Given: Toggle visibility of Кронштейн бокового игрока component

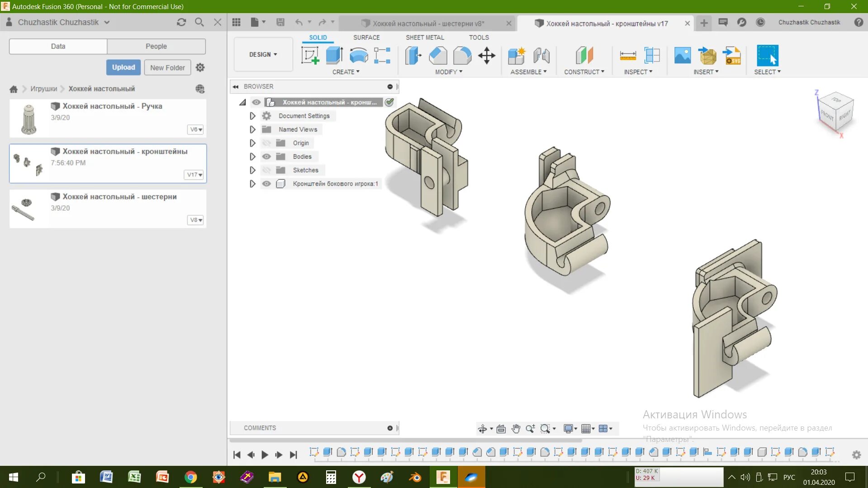Looking at the screenshot, I should click(x=266, y=184).
